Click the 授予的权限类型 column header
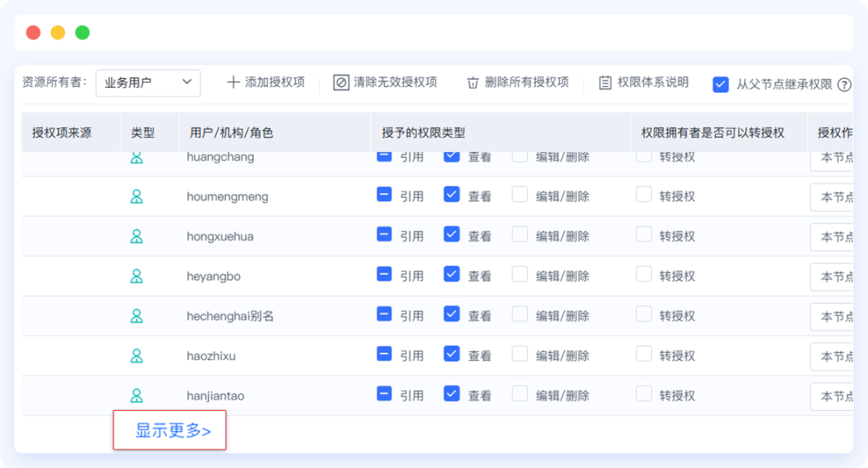The width and height of the screenshot is (868, 468). [424, 133]
